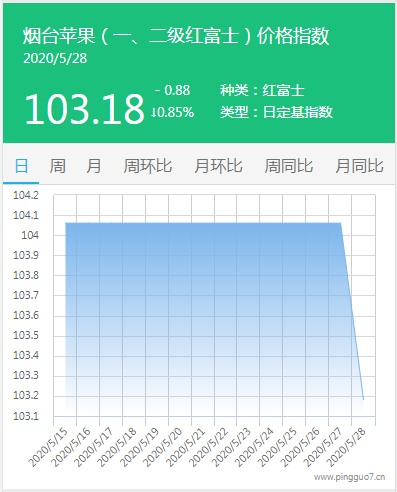The height and width of the screenshot is (492, 397).
Task: Click the y-axis label 103.3
Action: (x=26, y=375)
